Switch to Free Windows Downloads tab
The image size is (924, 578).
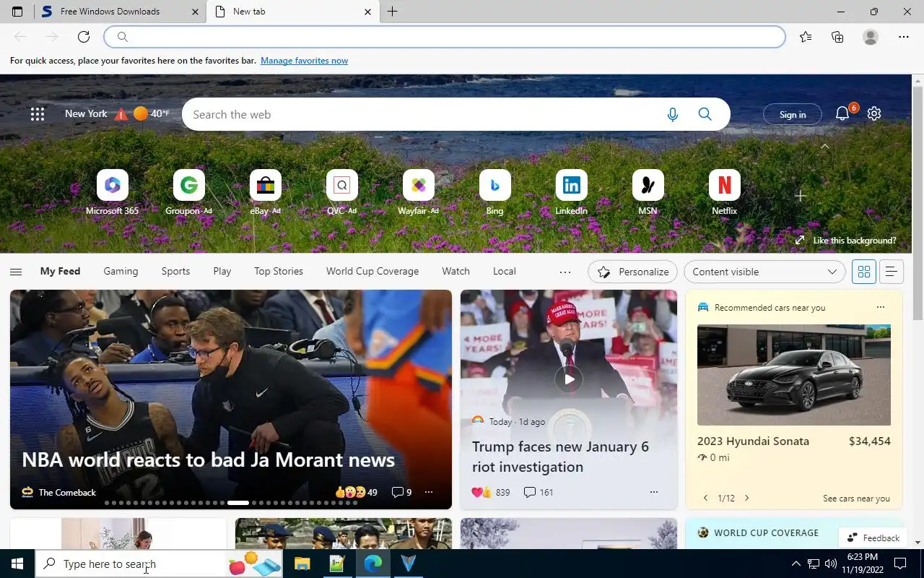click(x=120, y=12)
